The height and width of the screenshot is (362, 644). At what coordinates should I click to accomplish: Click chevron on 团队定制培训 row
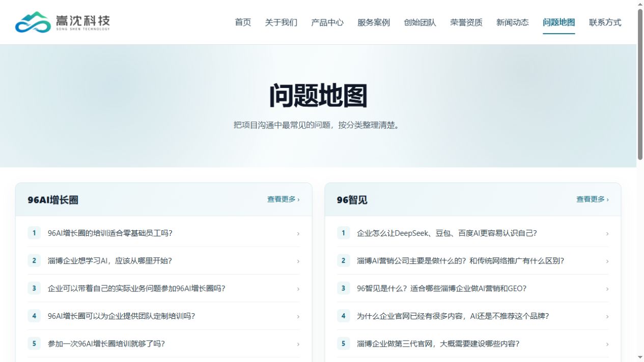pyautogui.click(x=298, y=317)
